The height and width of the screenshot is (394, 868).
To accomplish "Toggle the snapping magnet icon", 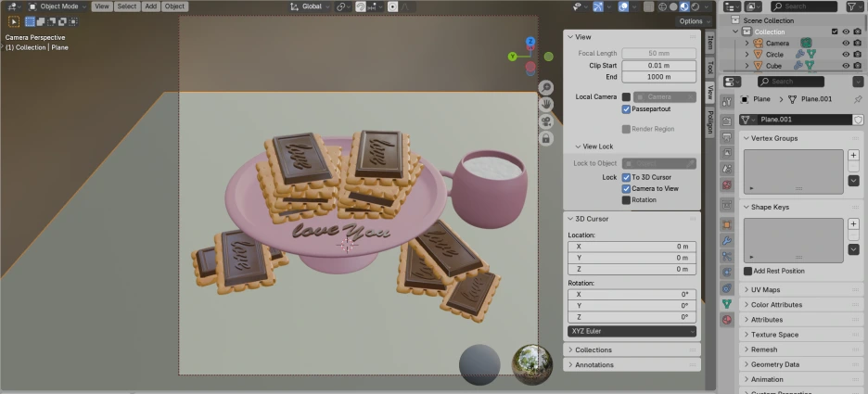I will point(361,6).
